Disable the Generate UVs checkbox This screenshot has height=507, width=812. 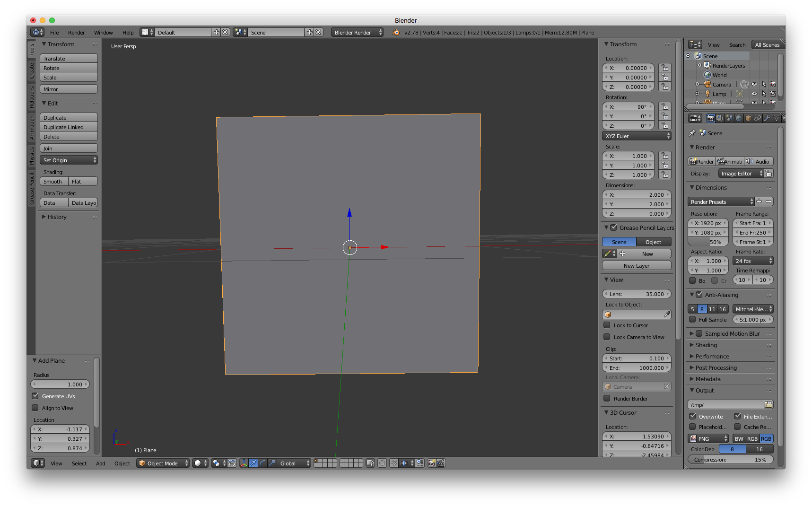pyautogui.click(x=35, y=396)
